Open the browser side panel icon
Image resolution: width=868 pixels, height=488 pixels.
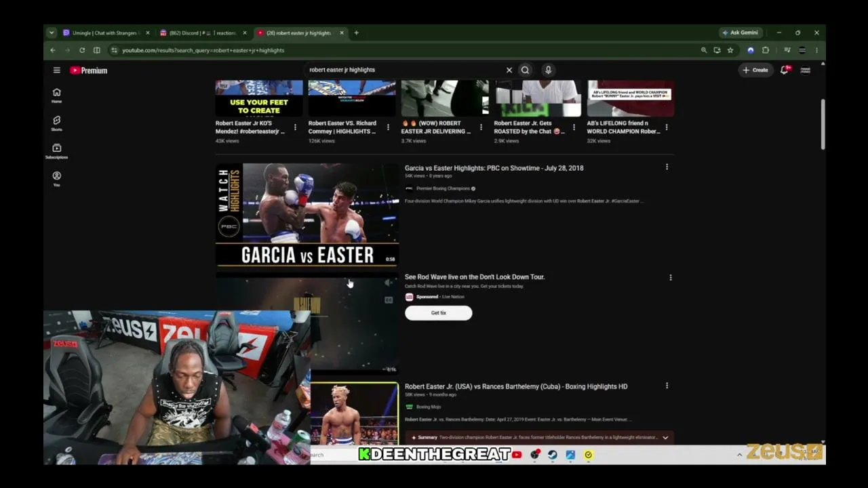click(97, 50)
